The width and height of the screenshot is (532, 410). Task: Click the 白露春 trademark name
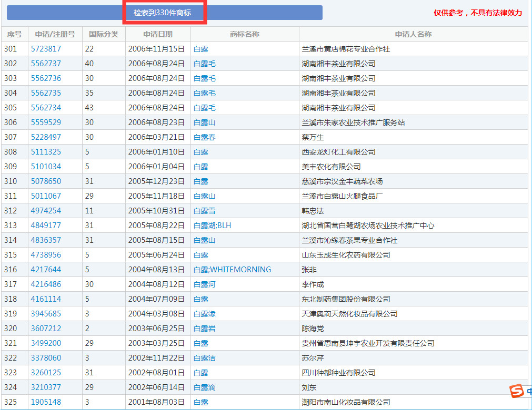tap(205, 137)
